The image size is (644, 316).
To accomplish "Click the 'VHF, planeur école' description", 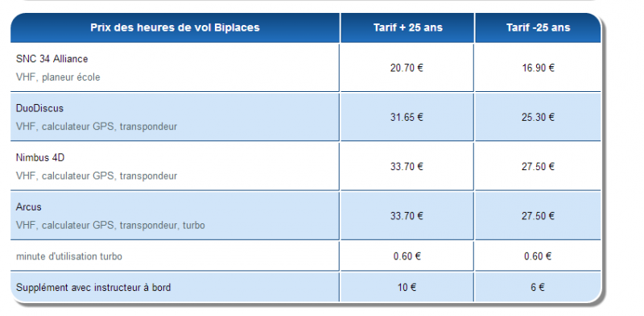I will click(58, 77).
